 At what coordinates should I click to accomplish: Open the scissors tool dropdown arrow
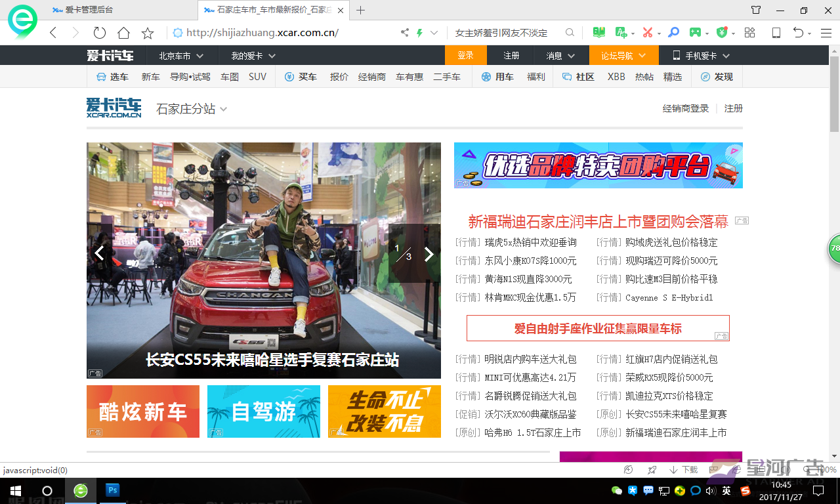pos(658,33)
